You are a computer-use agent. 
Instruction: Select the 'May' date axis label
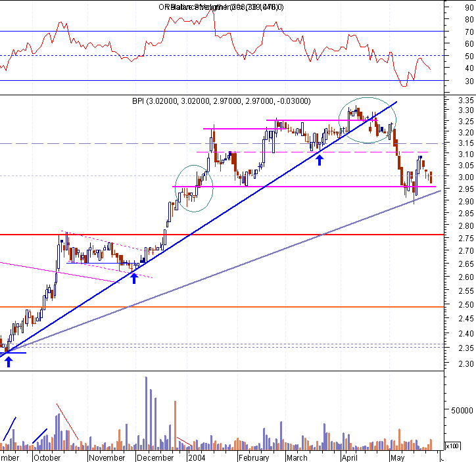tap(397, 457)
